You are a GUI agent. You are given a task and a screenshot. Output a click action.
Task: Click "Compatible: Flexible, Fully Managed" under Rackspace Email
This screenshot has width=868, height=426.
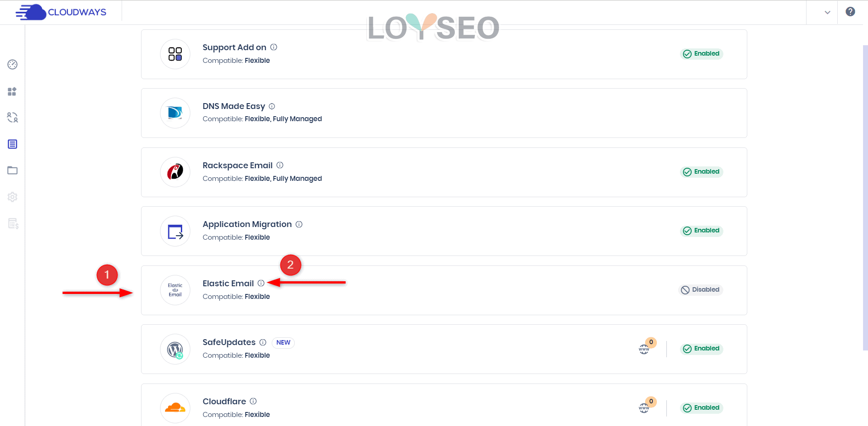(x=262, y=179)
